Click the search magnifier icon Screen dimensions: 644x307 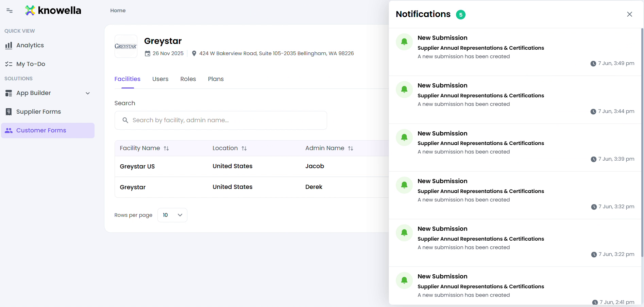[125, 120]
